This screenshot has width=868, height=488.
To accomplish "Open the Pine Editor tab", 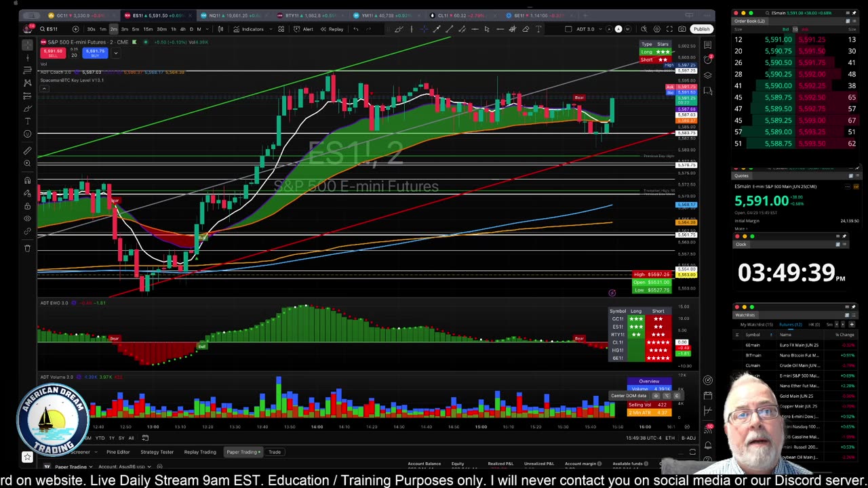I will pyautogui.click(x=118, y=452).
